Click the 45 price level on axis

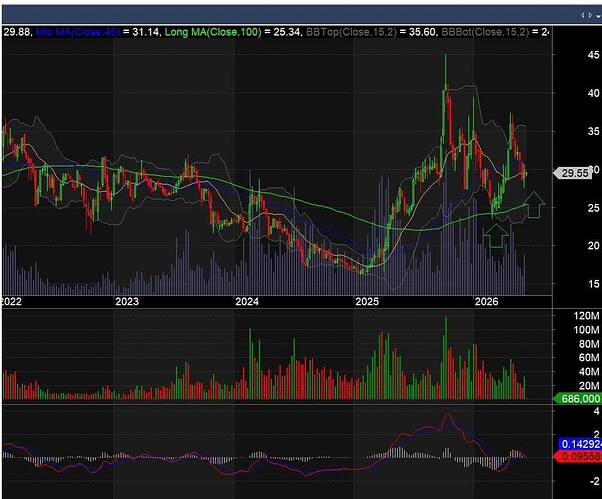(x=593, y=55)
